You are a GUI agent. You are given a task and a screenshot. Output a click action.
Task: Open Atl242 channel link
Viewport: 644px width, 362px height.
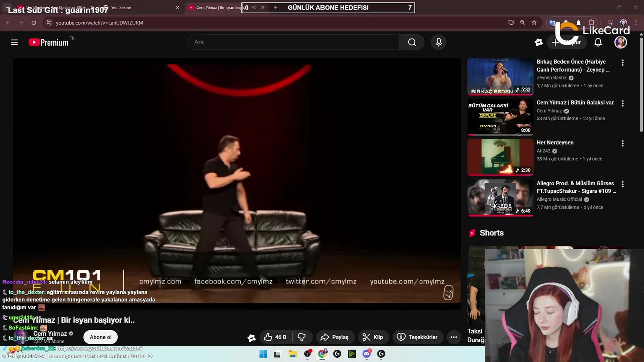[544, 151]
